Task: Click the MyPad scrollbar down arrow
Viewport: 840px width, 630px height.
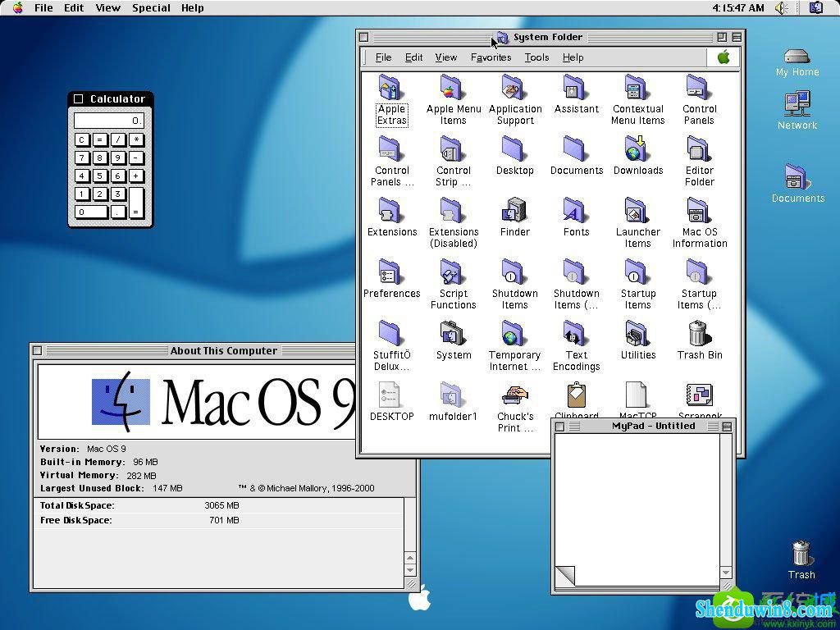Action: pyautogui.click(x=726, y=573)
